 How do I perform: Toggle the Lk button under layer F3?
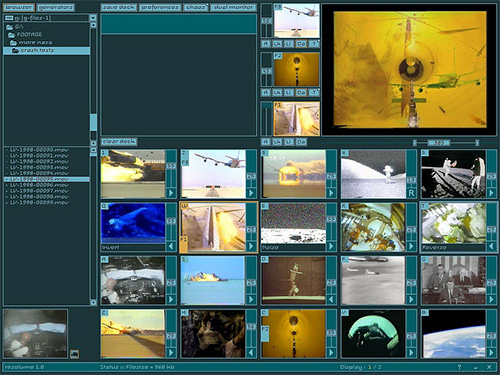[277, 44]
